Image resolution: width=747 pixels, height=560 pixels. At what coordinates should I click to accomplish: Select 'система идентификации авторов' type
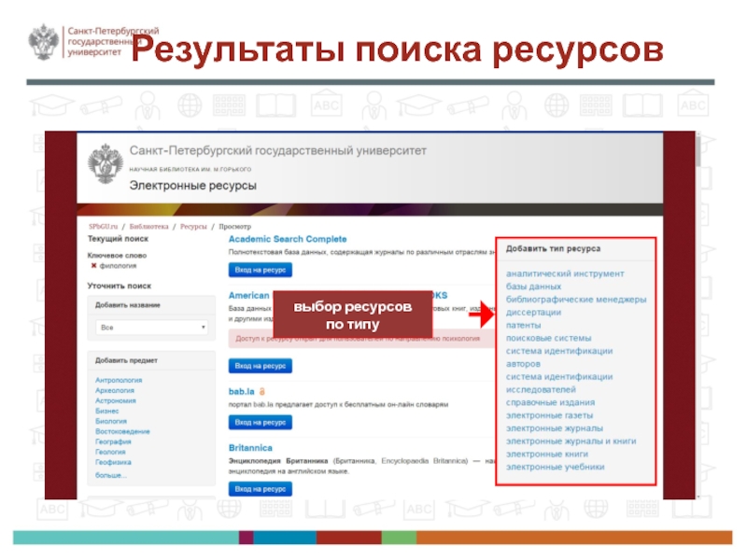point(559,357)
